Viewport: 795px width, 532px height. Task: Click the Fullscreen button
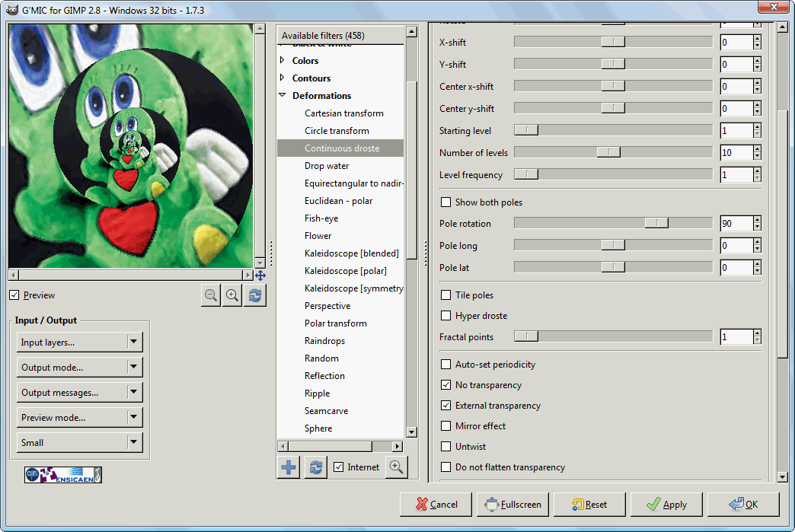[512, 504]
